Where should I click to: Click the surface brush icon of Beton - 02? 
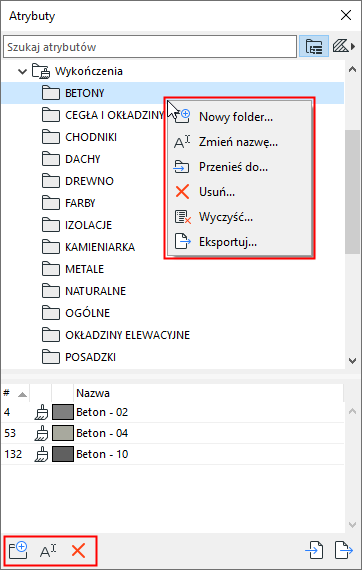pos(41,413)
